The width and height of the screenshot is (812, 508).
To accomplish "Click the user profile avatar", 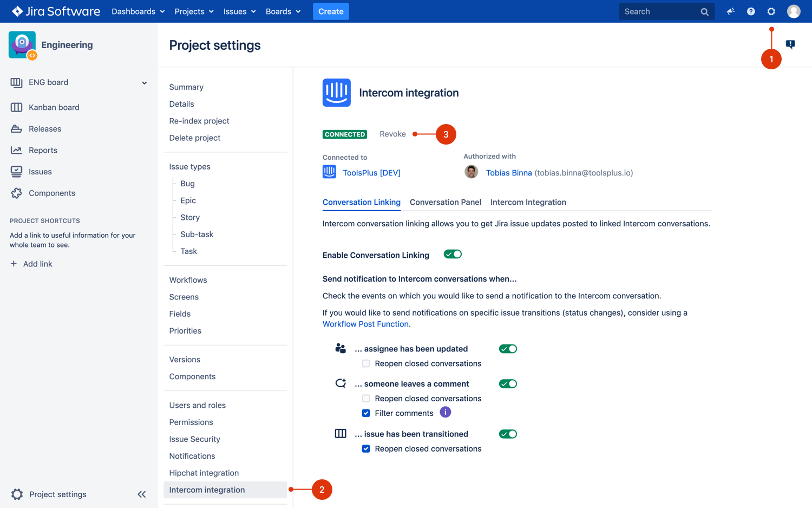I will (x=794, y=11).
